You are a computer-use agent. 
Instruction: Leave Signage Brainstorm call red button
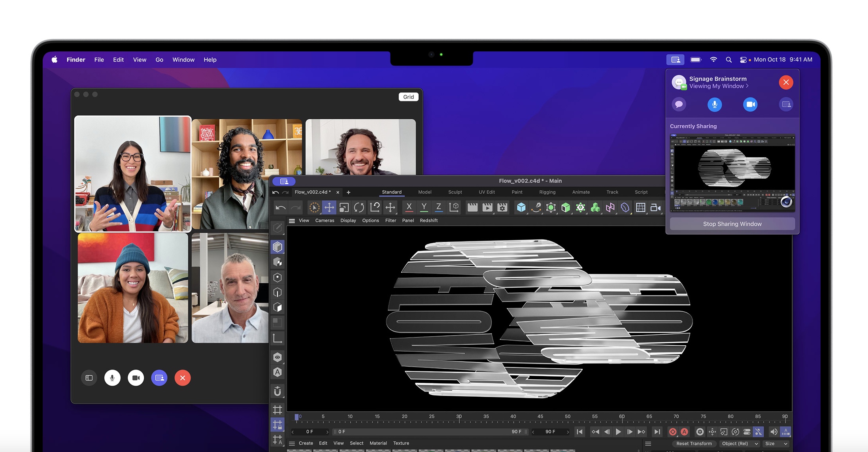coord(786,82)
